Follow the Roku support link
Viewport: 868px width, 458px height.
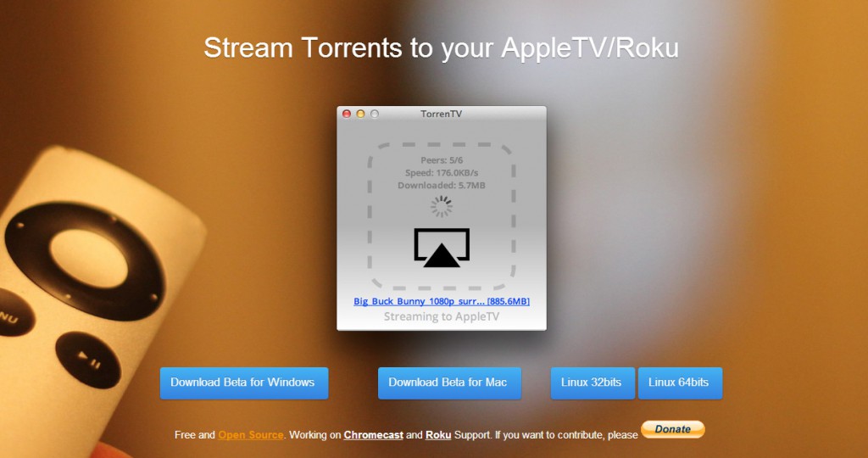[438, 435]
